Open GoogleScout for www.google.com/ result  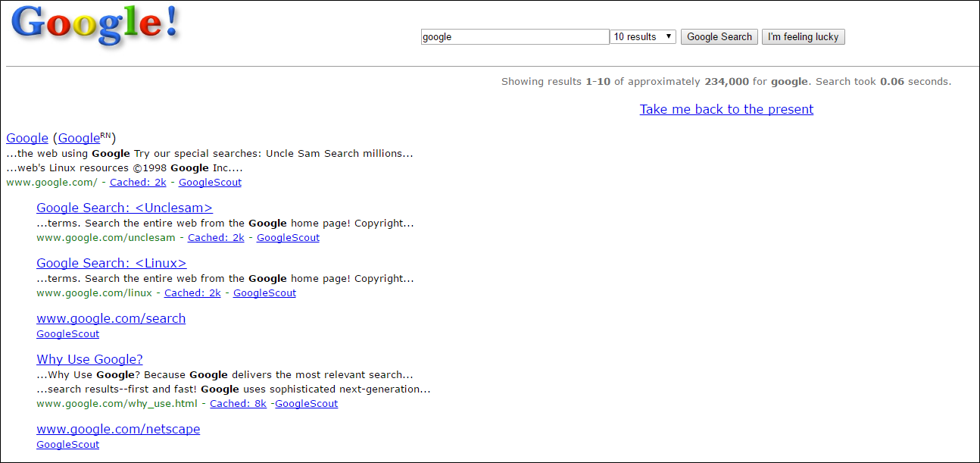(210, 183)
